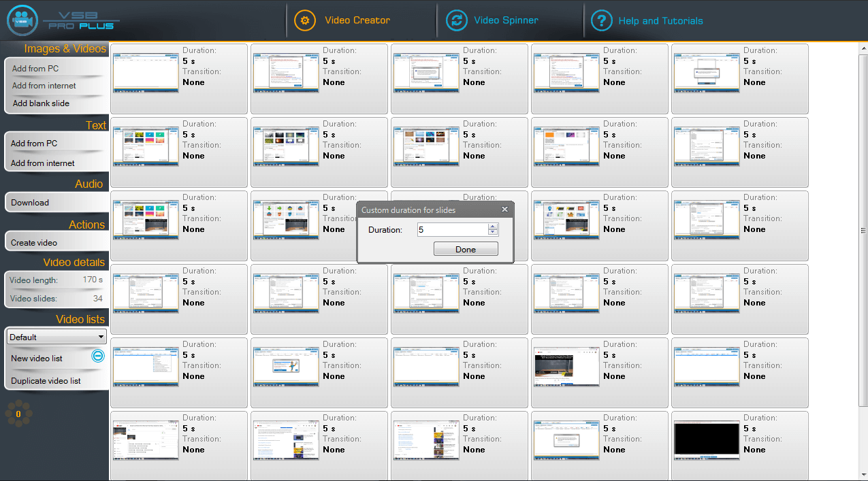Decrease the duration with the down arrow

tap(493, 233)
